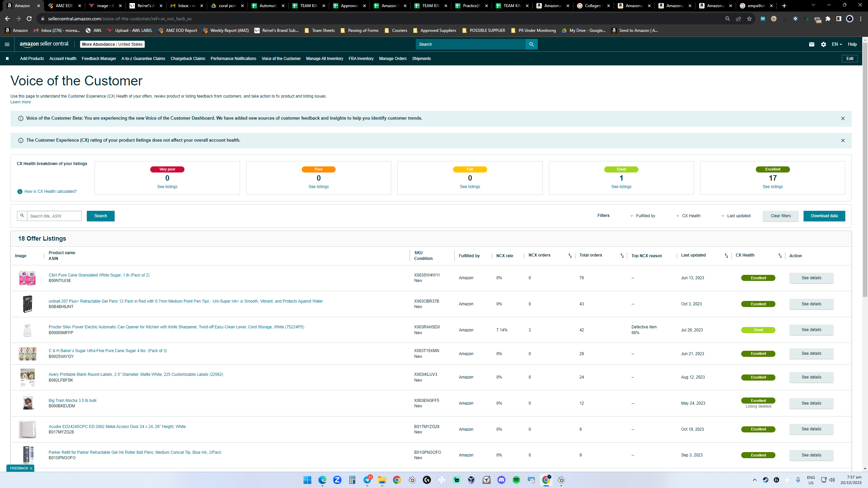Image resolution: width=868 pixels, height=488 pixels.
Task: Dismiss the CX rating account health banner
Action: click(843, 141)
